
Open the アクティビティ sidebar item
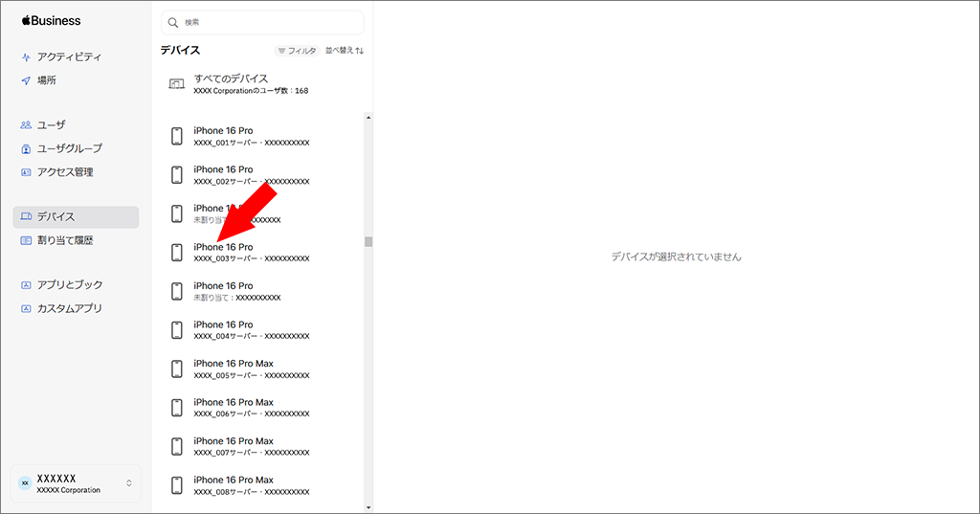(x=69, y=56)
